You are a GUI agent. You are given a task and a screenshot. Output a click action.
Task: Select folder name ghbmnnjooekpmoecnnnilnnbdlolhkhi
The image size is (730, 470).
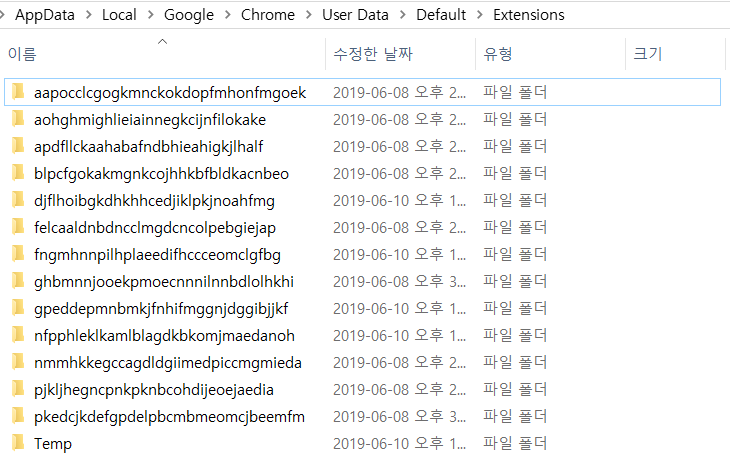[x=164, y=282]
